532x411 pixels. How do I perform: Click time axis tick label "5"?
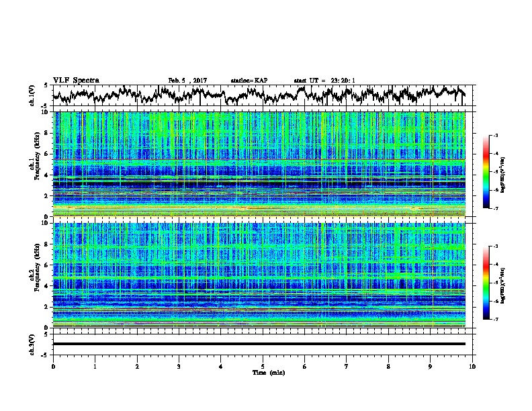tap(263, 367)
